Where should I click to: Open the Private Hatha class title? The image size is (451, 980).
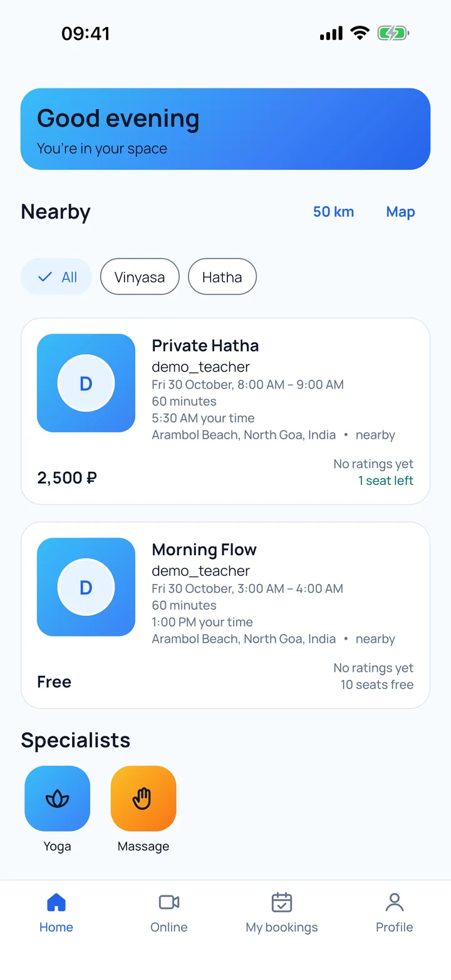point(205,346)
